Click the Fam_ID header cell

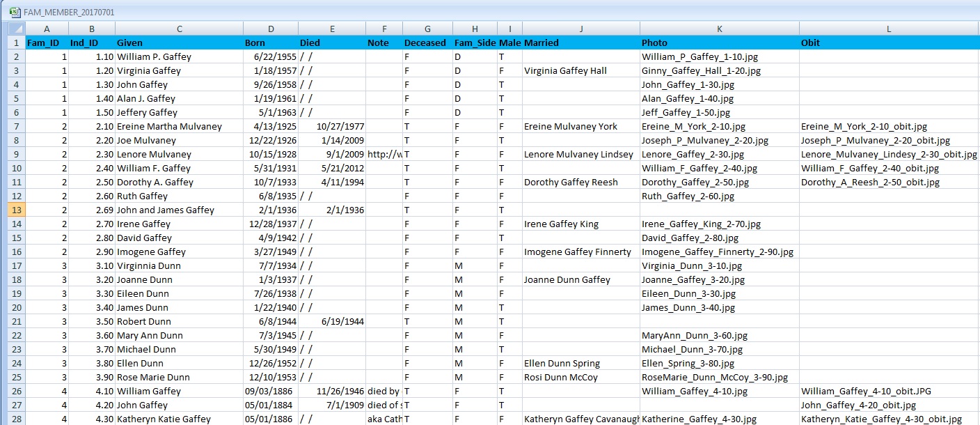pyautogui.click(x=47, y=42)
